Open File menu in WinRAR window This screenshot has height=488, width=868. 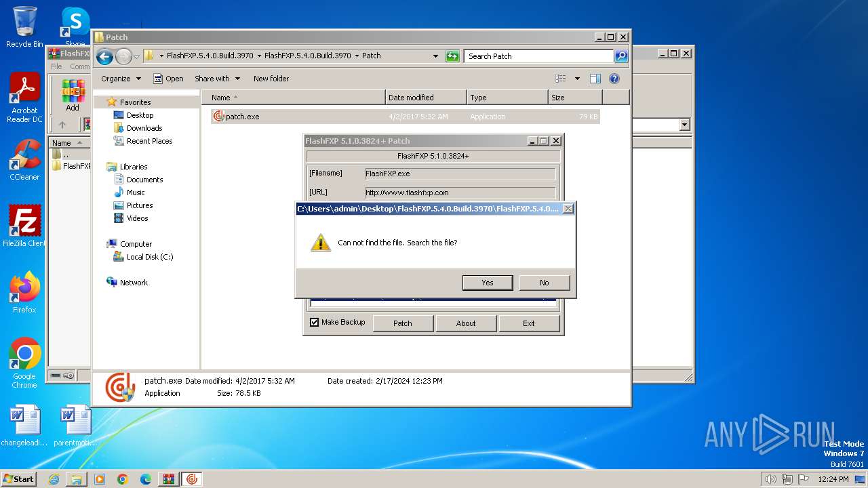56,66
